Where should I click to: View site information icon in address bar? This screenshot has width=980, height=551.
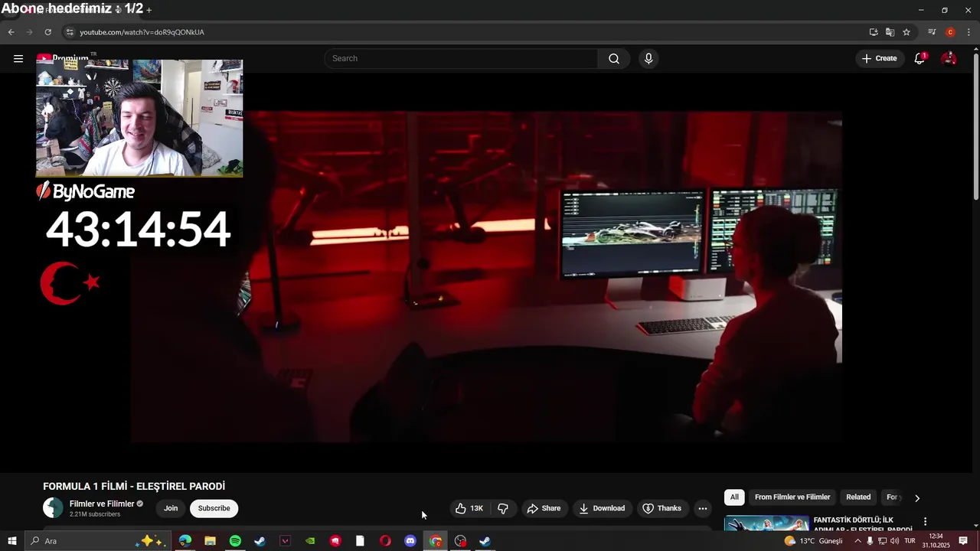(x=70, y=32)
